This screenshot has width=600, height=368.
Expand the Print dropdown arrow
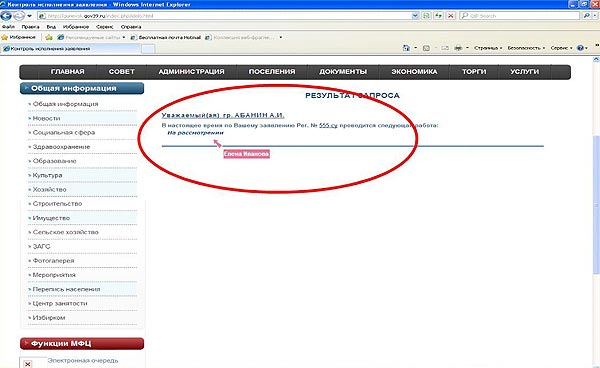(467, 48)
